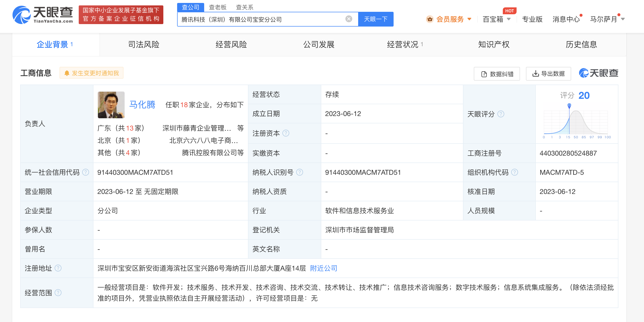Select the 查老板 search tab
This screenshot has height=322, width=644.
pyautogui.click(x=217, y=7)
